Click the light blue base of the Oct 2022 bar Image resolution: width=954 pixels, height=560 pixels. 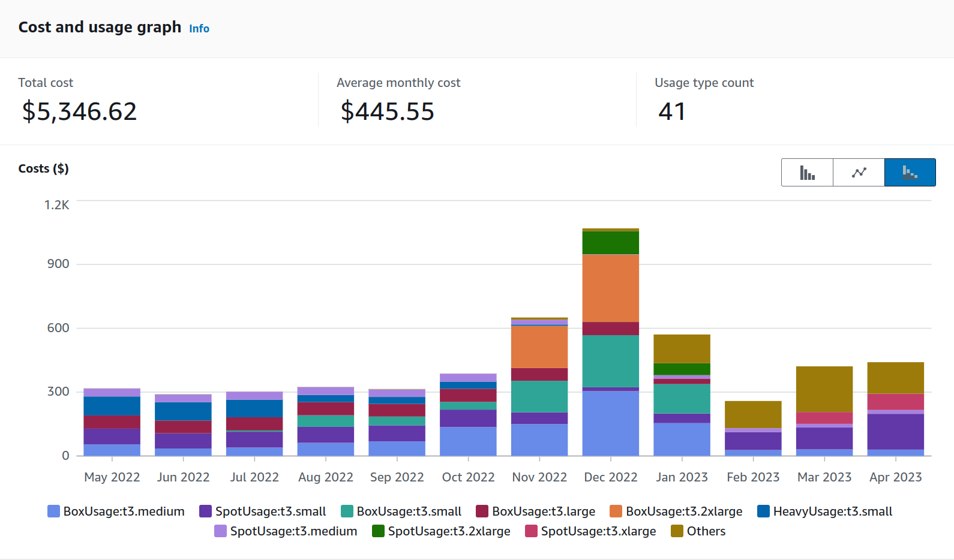coord(468,441)
